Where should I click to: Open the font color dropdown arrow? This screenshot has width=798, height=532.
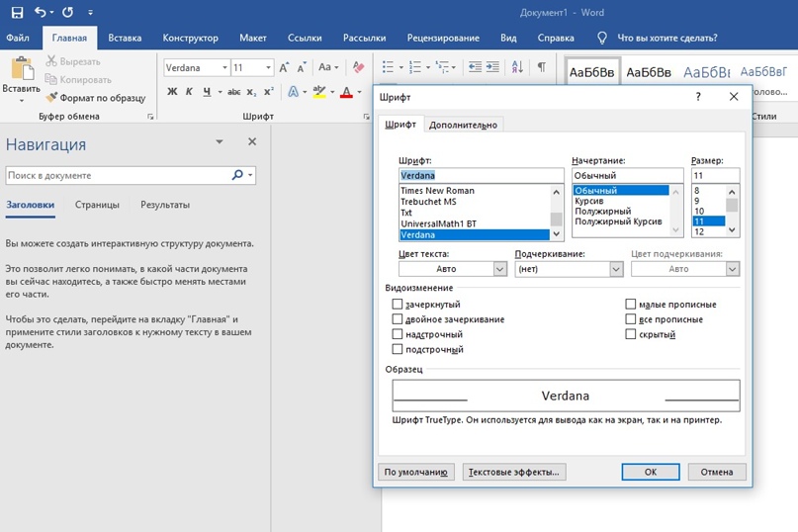pos(359,92)
